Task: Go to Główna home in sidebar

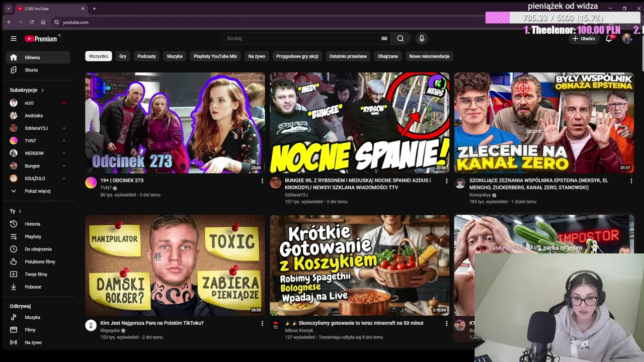Action: (x=38, y=57)
